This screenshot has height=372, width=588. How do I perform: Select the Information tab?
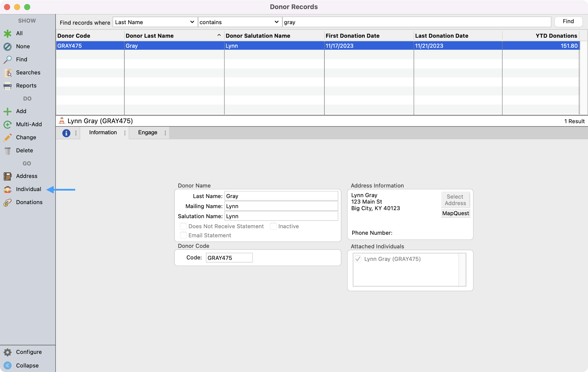(x=103, y=133)
